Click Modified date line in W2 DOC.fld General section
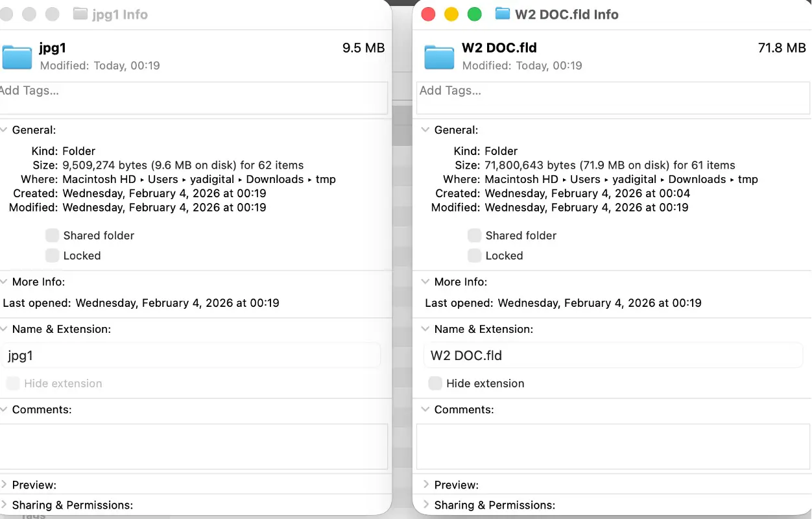 coord(587,208)
